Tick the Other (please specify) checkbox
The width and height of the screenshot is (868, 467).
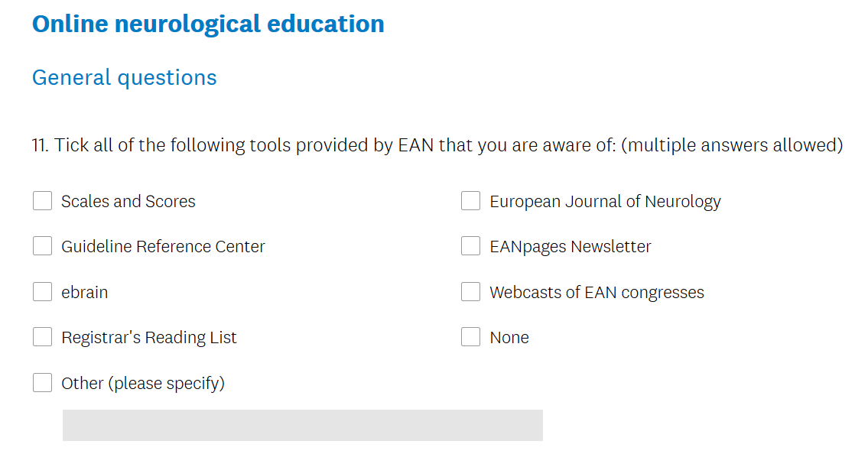[42, 383]
